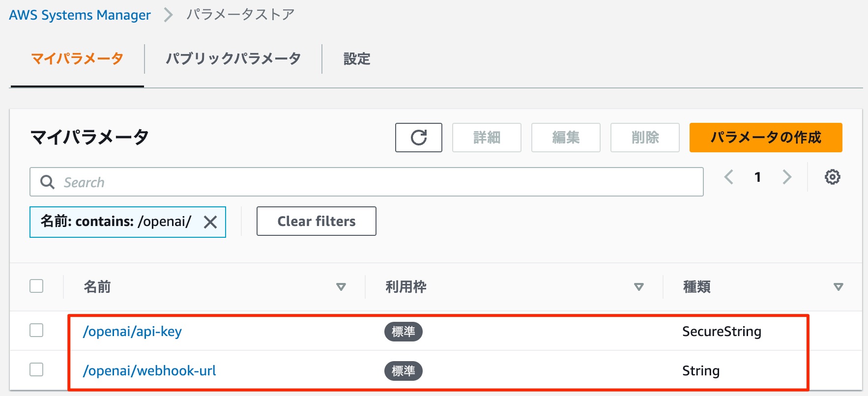This screenshot has width=868, height=396.
Task: Remove the /openai/ name filter
Action: point(210,222)
